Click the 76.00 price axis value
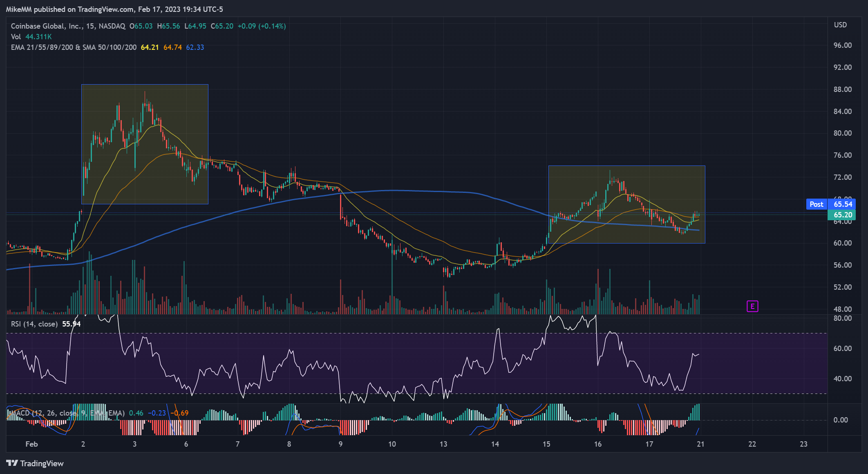Image resolution: width=868 pixels, height=474 pixels. (x=843, y=155)
